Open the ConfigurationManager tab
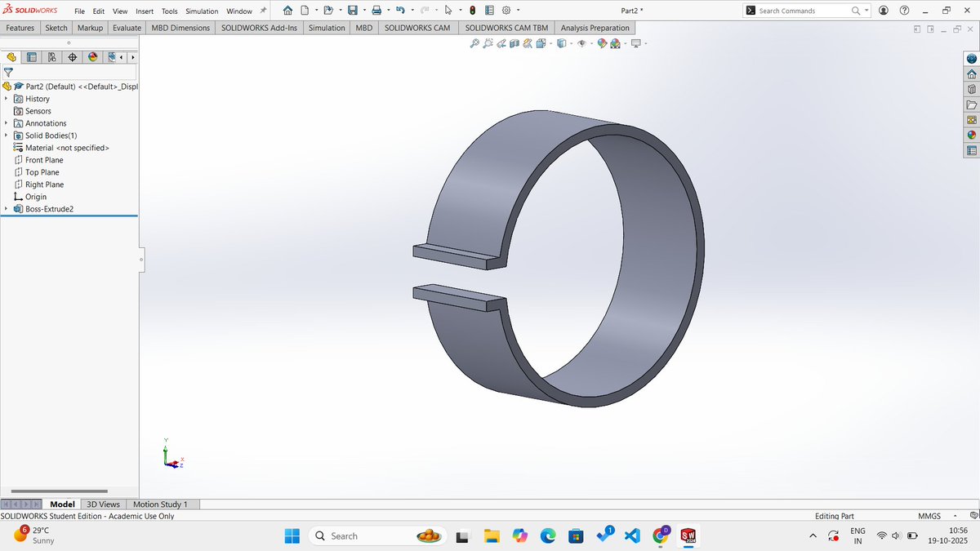Image resolution: width=980 pixels, height=551 pixels. [x=52, y=57]
